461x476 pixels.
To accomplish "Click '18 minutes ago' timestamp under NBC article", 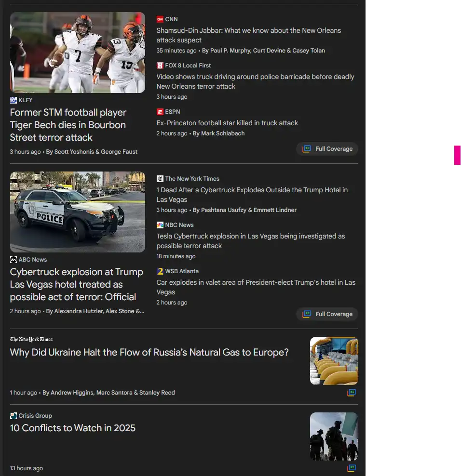I will (x=176, y=256).
